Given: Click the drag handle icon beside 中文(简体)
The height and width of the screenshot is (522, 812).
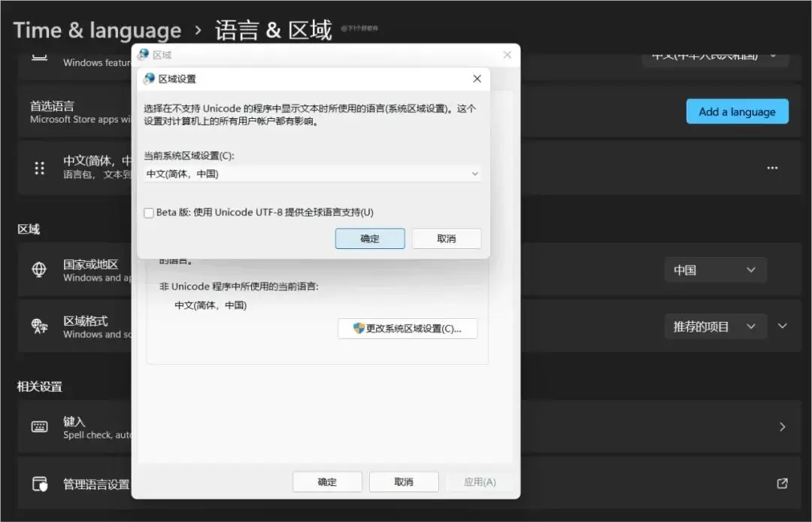Looking at the screenshot, I should [x=40, y=168].
